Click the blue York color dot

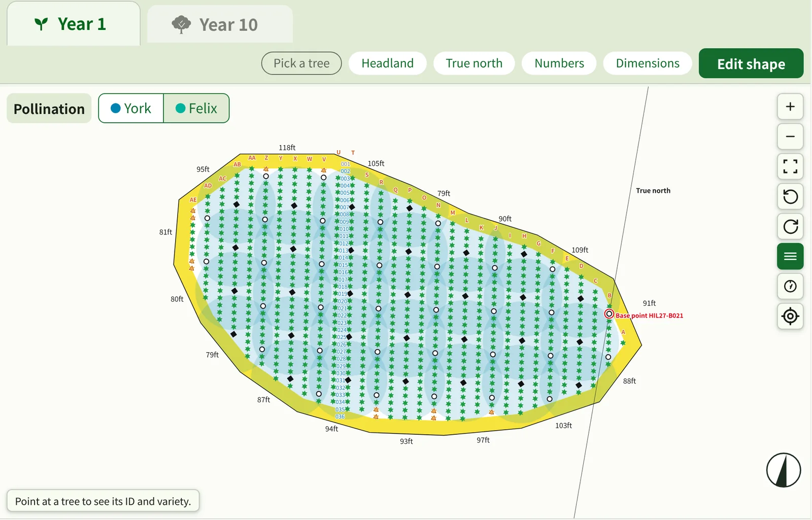[x=115, y=108]
